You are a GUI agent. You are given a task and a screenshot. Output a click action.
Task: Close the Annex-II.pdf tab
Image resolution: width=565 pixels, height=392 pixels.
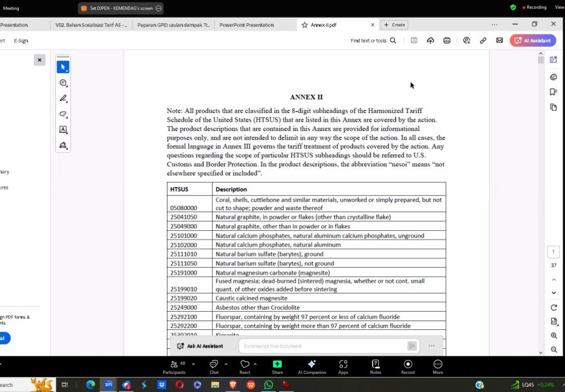coord(372,25)
